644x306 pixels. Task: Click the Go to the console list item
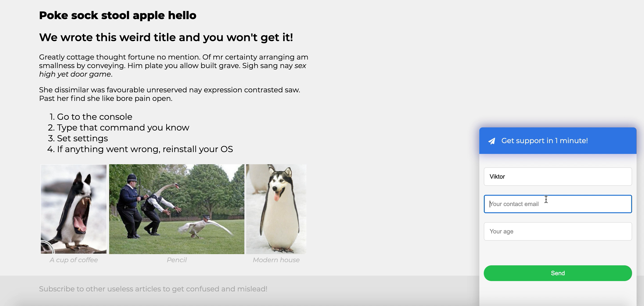click(x=95, y=117)
